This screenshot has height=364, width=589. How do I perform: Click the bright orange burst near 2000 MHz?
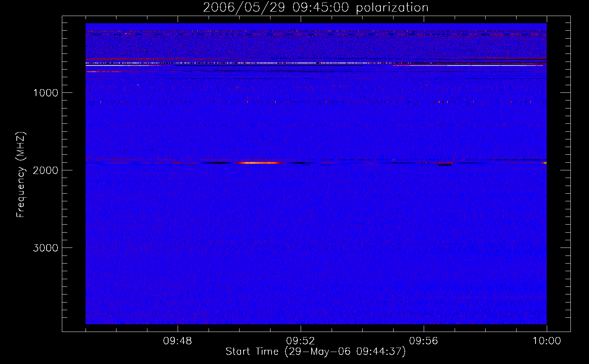tap(260, 163)
